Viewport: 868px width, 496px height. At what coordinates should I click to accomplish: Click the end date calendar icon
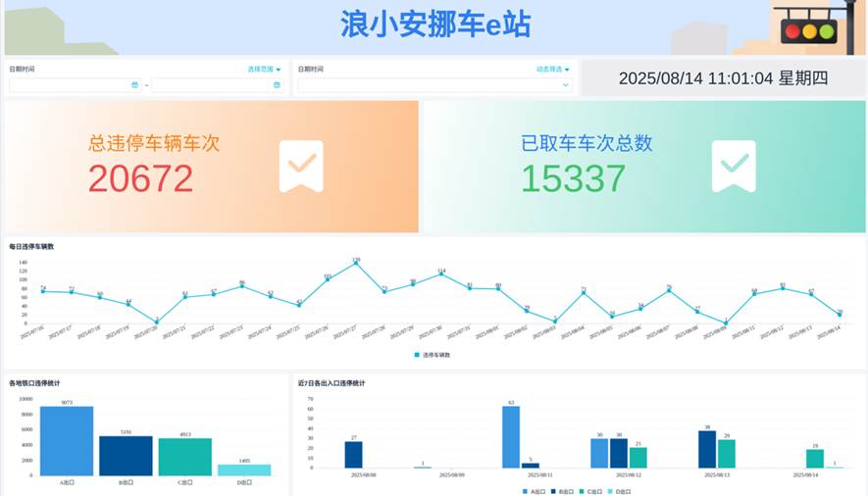[277, 85]
